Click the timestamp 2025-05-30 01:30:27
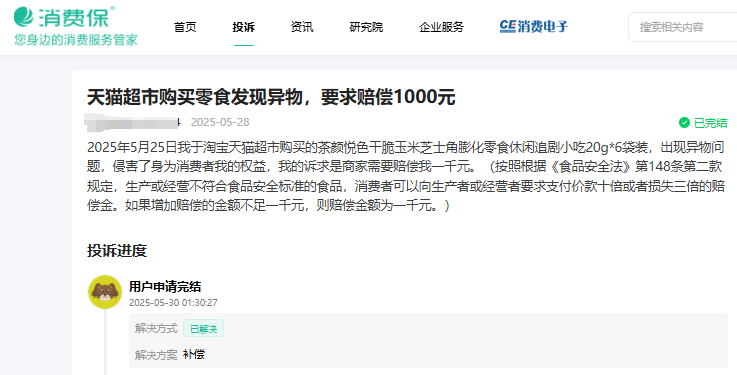 (x=173, y=303)
